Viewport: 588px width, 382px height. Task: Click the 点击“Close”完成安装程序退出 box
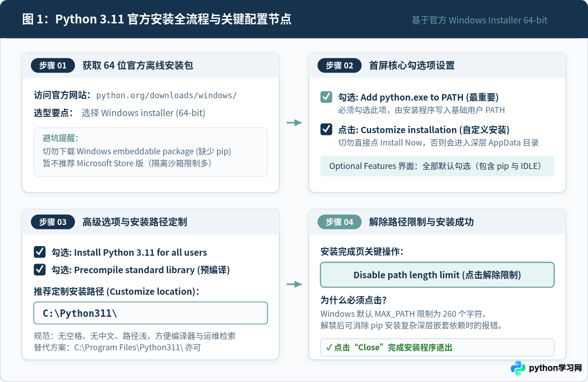click(437, 348)
